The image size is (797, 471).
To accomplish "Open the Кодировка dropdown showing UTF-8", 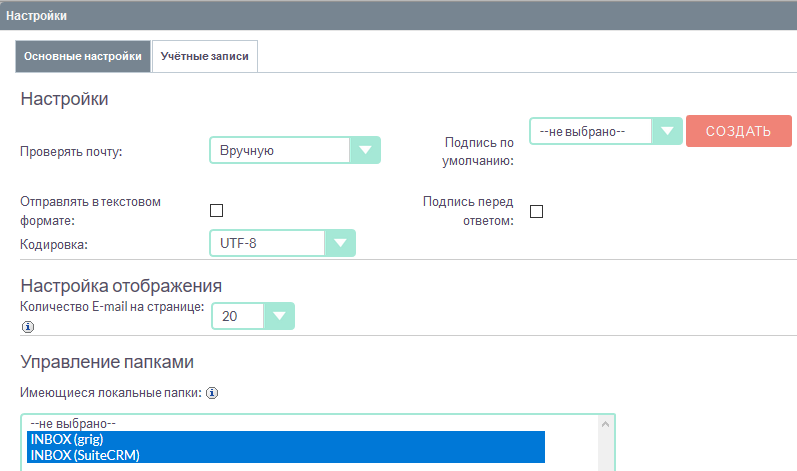I will 283,243.
